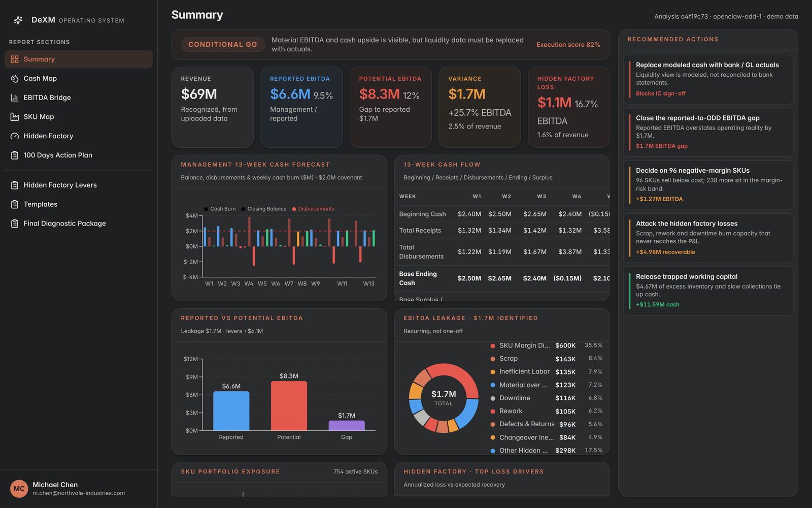The width and height of the screenshot is (812, 508).
Task: Click the Inefficient Labor leakage row
Action: (546, 372)
